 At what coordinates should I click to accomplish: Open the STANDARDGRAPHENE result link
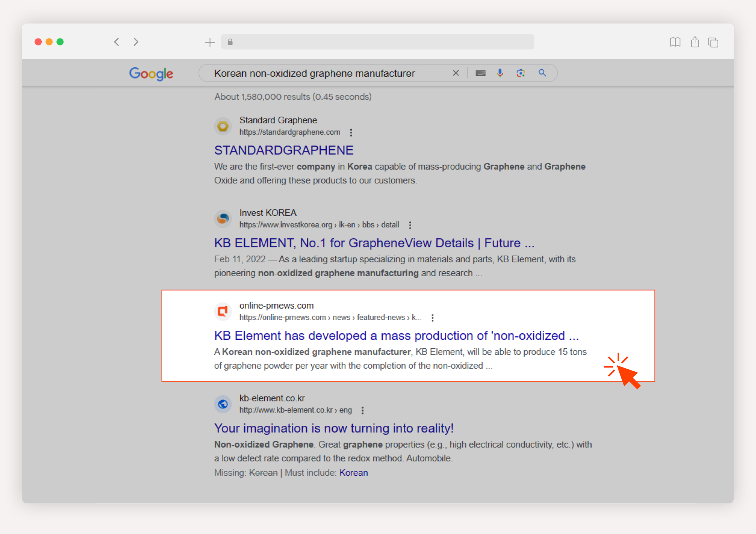284,150
